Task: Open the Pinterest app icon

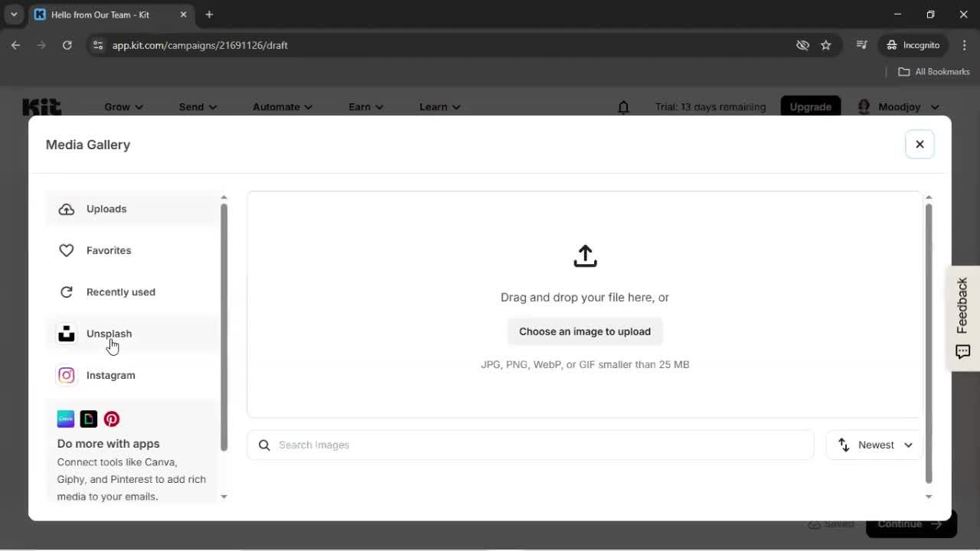Action: (x=111, y=419)
